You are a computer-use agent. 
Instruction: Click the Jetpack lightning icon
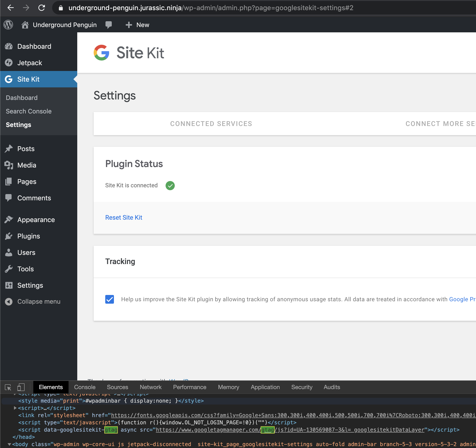click(x=9, y=63)
